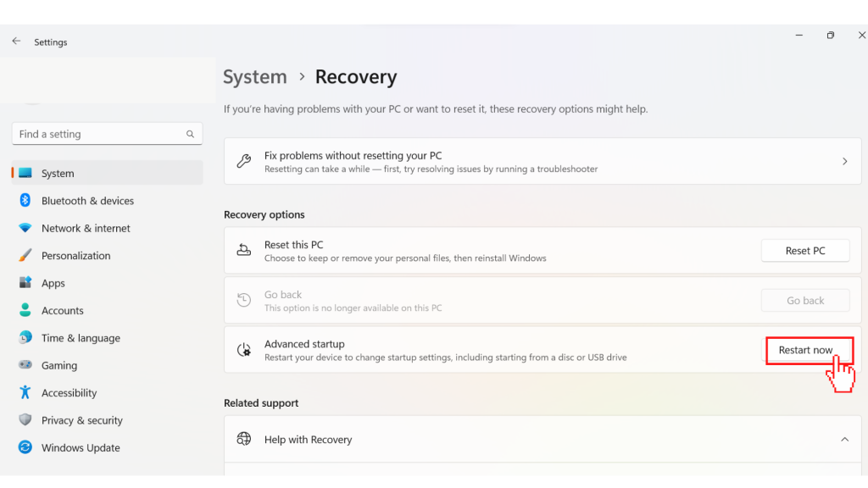Click the Advanced startup title text
This screenshot has height=488, width=868.
304,344
